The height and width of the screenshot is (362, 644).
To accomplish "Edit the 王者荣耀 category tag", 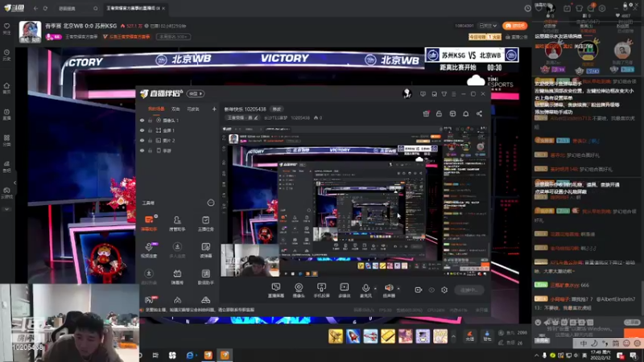I will point(243,117).
